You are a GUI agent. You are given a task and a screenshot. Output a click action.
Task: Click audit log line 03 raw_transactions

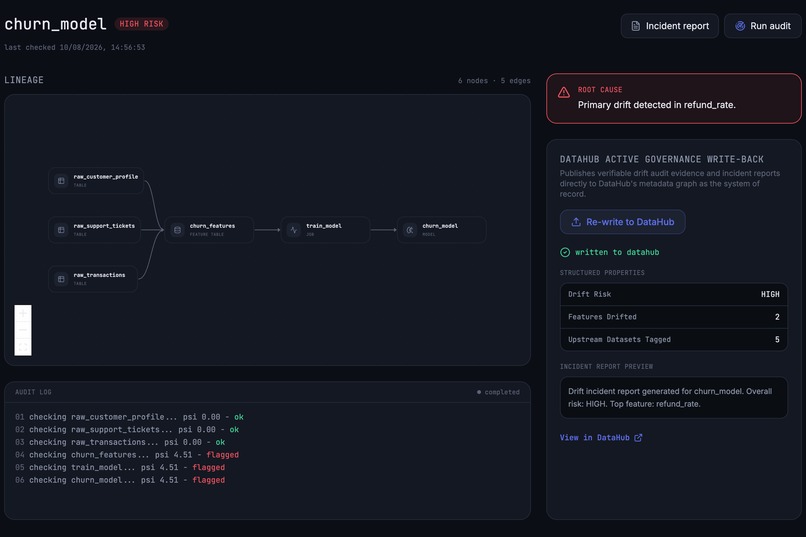click(x=120, y=442)
